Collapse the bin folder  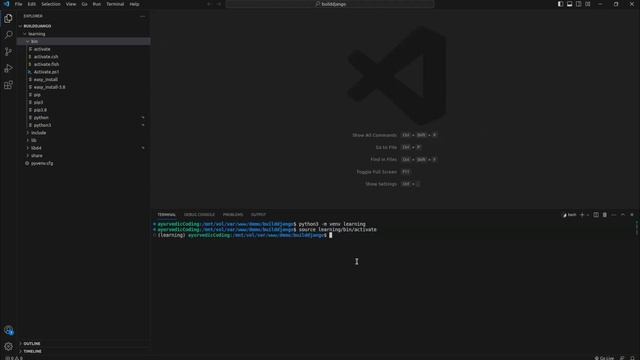[x=84, y=41]
